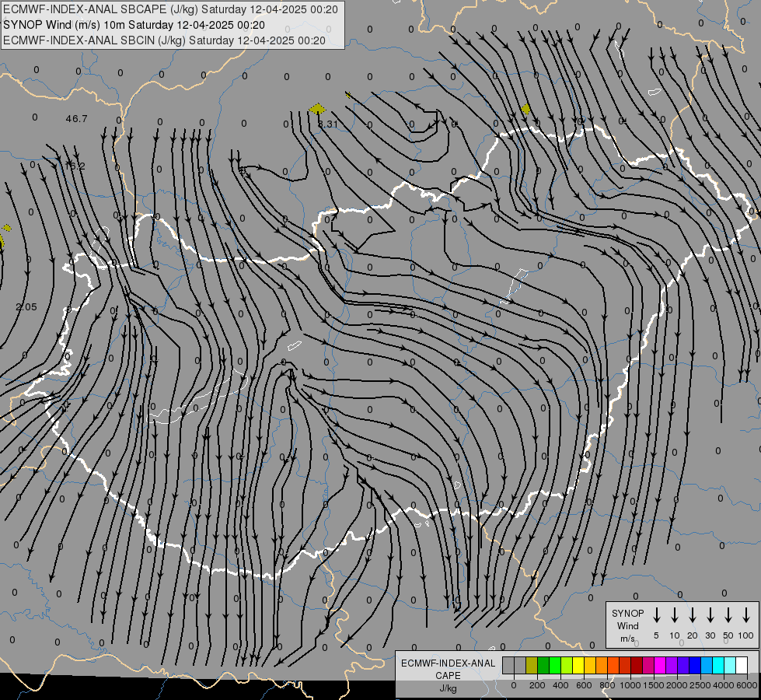
Task: Click the 400 tick label on CAPE scale
Action: [560, 685]
